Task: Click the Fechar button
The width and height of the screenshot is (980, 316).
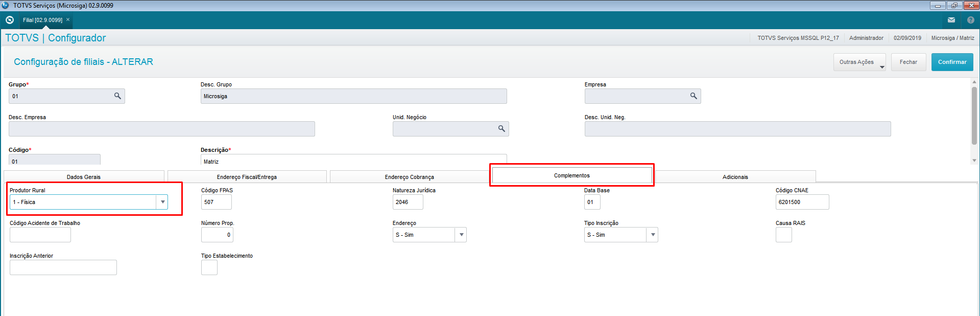Action: point(909,62)
